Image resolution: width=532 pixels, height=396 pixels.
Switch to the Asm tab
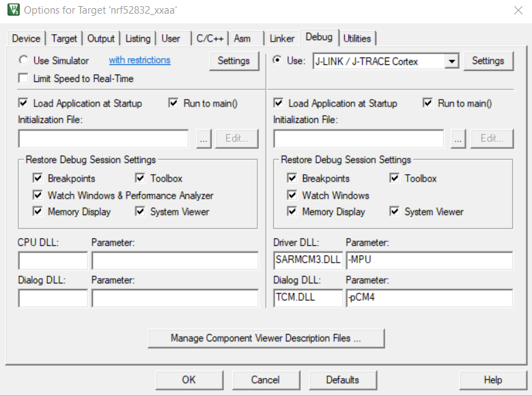coord(242,38)
